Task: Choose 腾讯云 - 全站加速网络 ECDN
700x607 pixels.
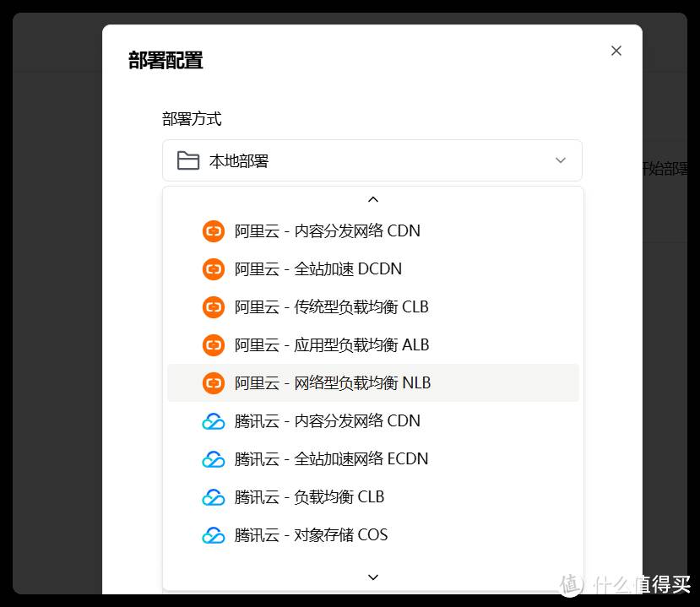Action: (x=372, y=458)
